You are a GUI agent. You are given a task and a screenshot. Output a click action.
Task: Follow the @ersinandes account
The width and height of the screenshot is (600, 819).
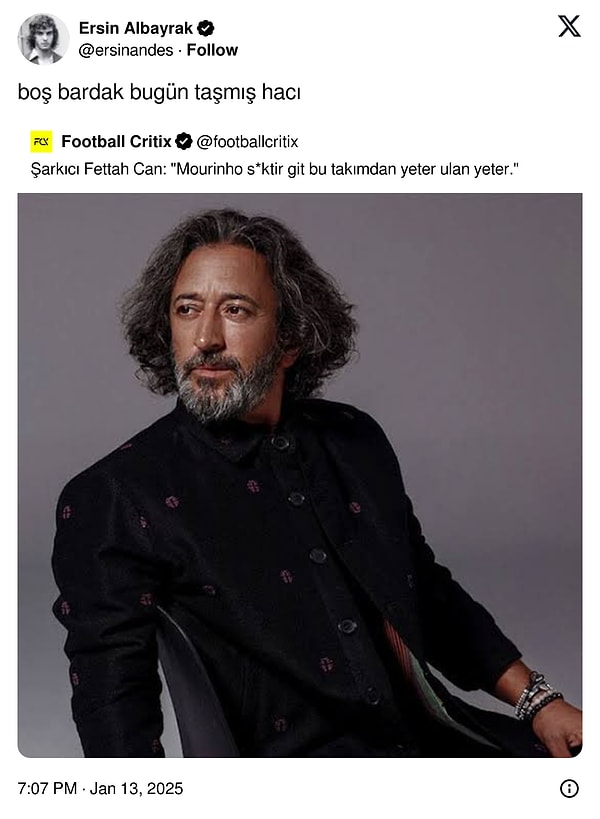(x=212, y=50)
